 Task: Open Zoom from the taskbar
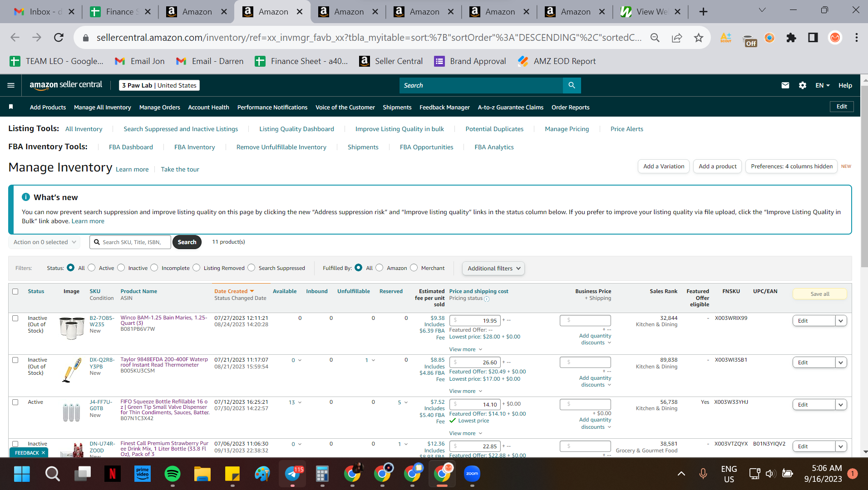point(472,474)
